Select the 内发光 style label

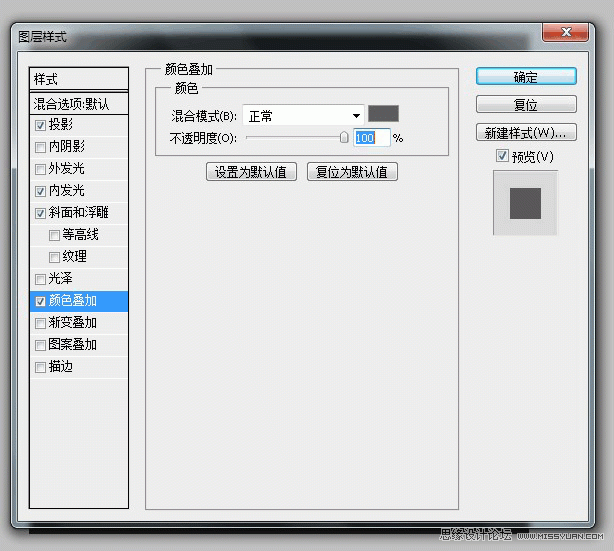tap(67, 191)
